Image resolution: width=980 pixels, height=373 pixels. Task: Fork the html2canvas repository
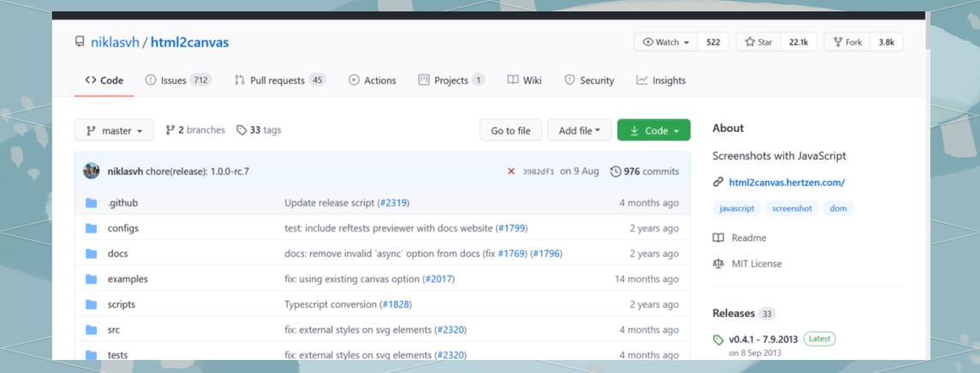[847, 42]
